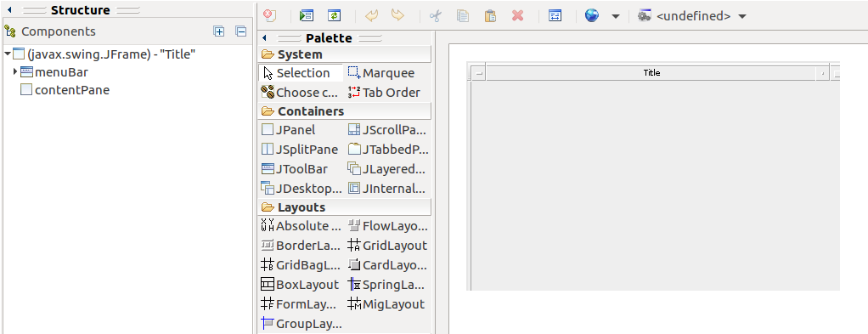
Task: Click the Externalize strings globe icon
Action: 592,15
